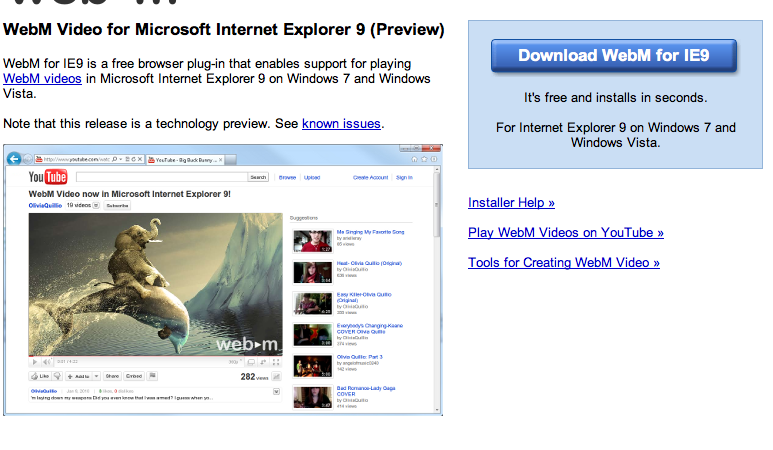Click the thumbs-down dislike icon

[58, 376]
